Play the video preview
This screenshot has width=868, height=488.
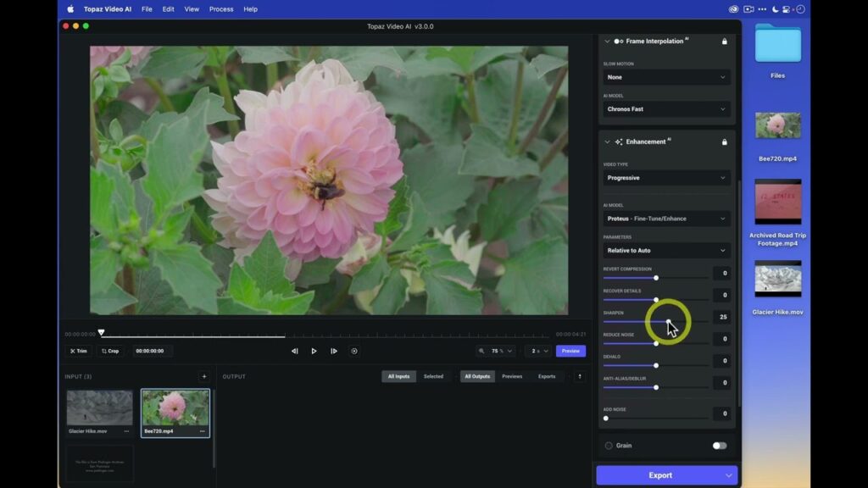point(314,351)
